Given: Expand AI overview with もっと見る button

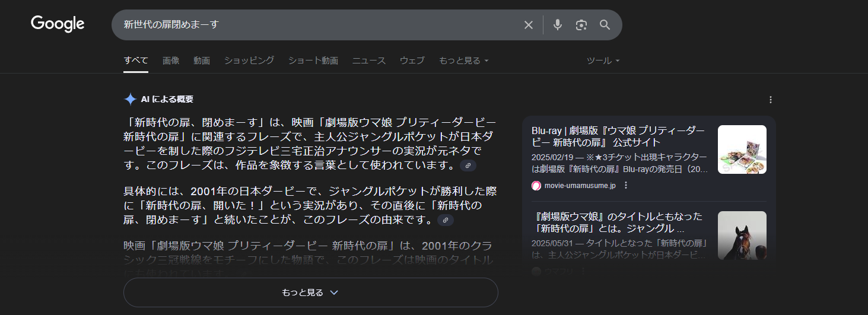Looking at the screenshot, I should 310,292.
